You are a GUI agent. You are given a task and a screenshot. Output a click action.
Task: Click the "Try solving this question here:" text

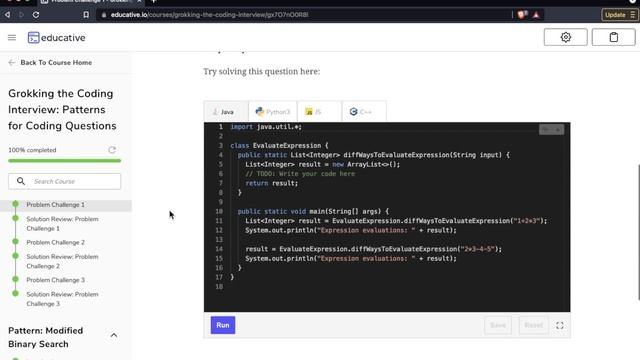(262, 71)
